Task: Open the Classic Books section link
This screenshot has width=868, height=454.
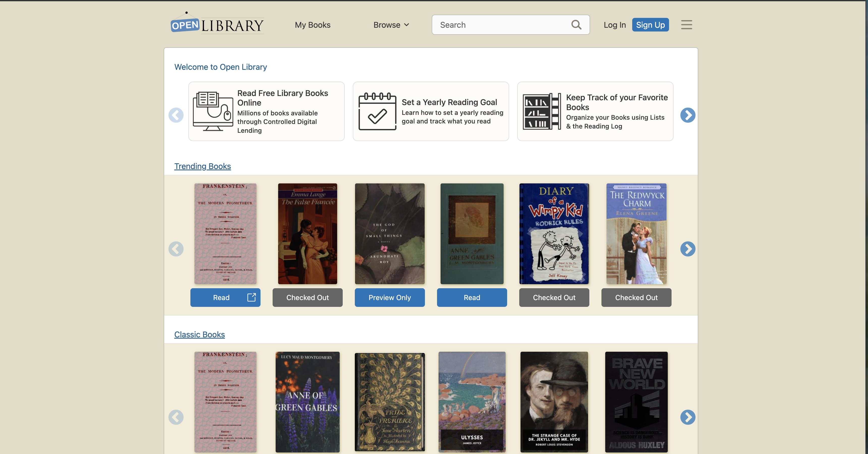Action: 199,335
